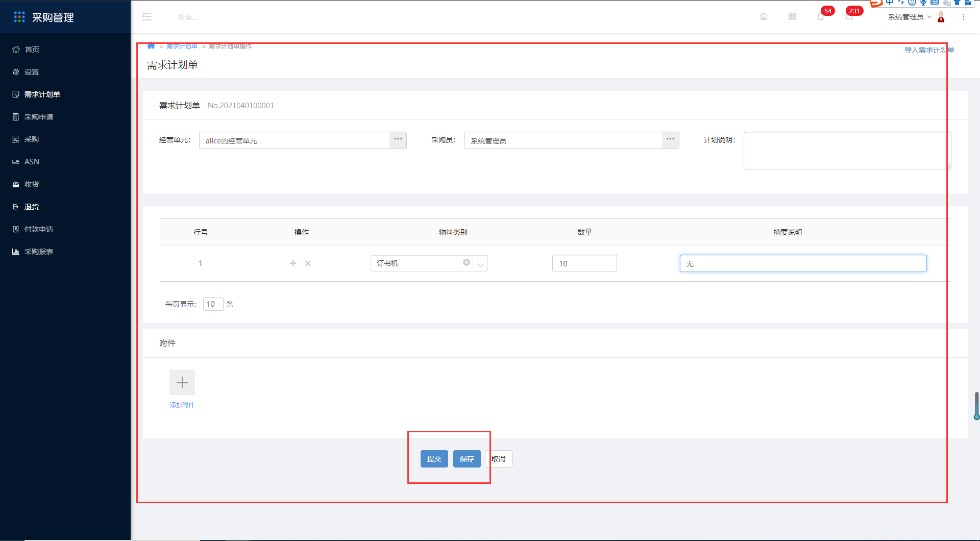The image size is (980, 541).
Task: Select 需求计划单 in the sidebar
Action: coord(42,94)
